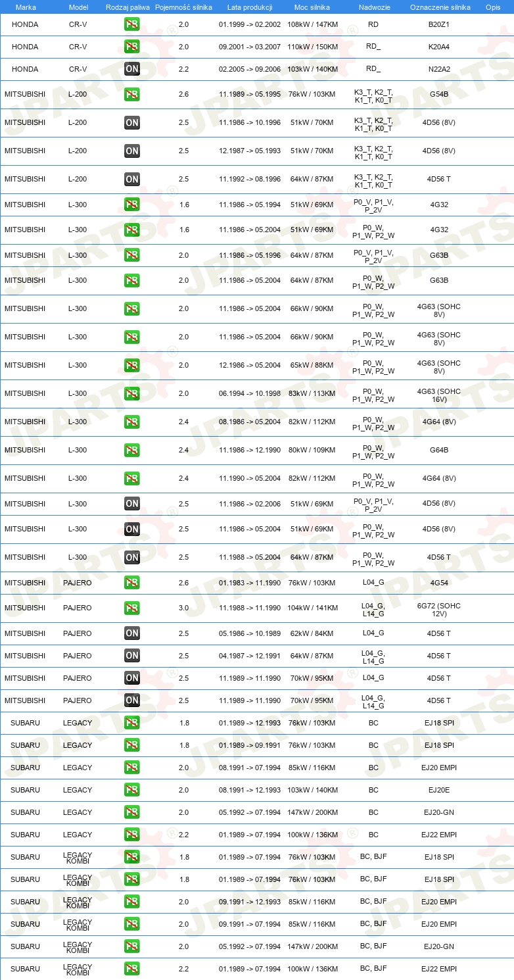
Task: Click the petrol icon in Honda CR-V B20Z1 row
Action: pos(132,24)
